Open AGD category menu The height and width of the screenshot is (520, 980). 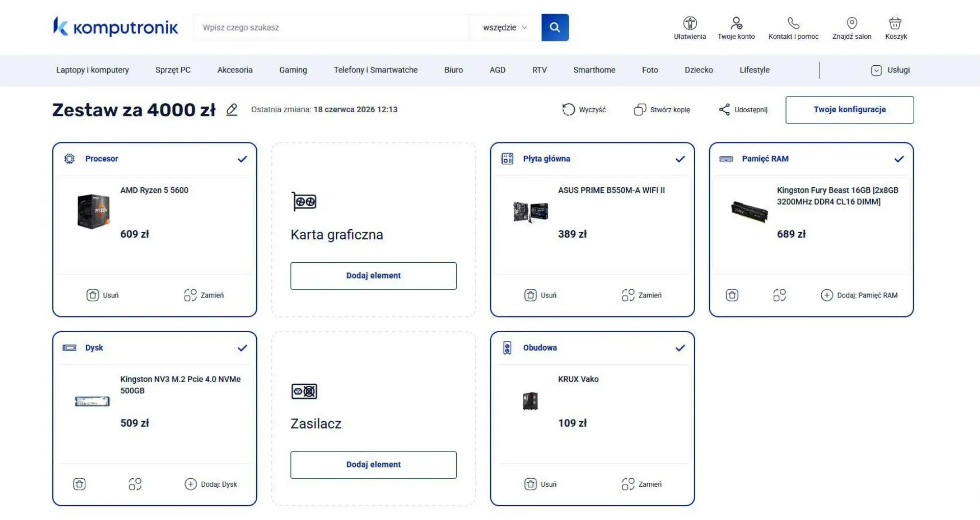point(497,70)
